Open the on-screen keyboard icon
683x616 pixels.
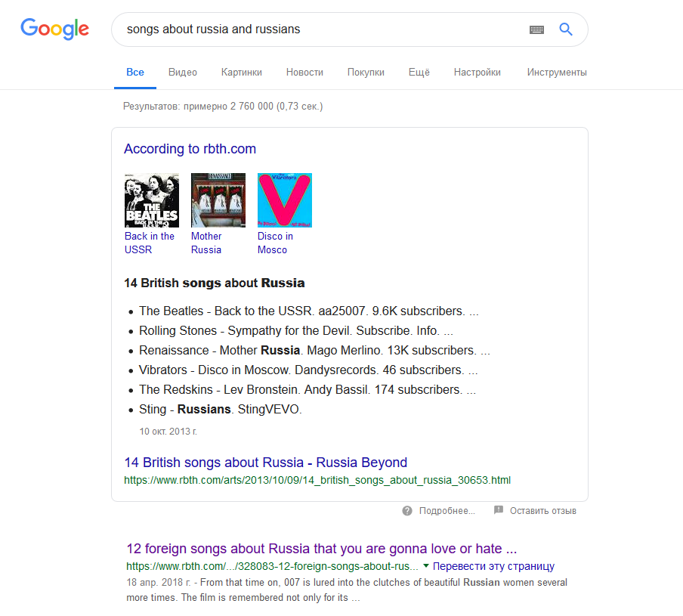pyautogui.click(x=536, y=29)
